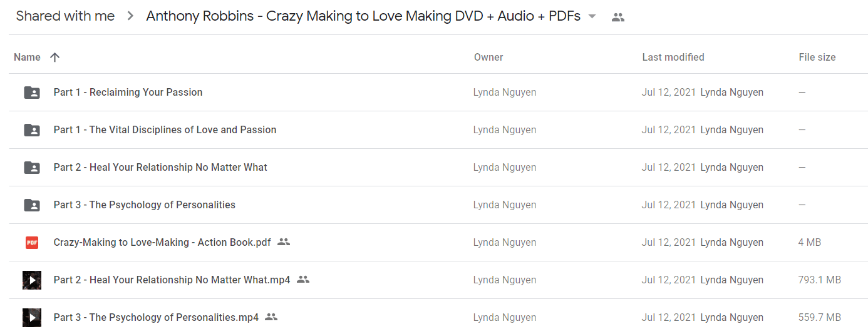
Task: Open shared folder icon for Reclaiming Your Passion
Action: [32, 93]
